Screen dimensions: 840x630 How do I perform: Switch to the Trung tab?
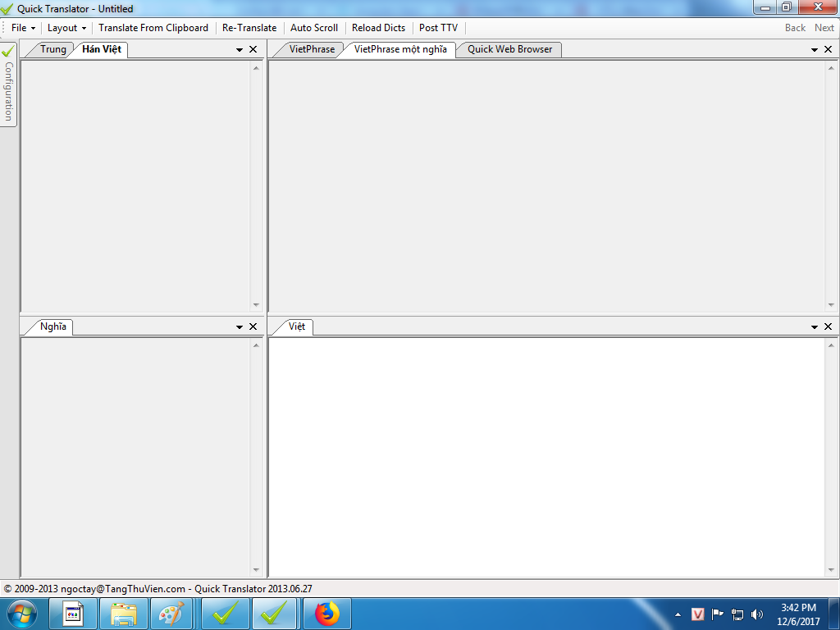click(x=53, y=49)
